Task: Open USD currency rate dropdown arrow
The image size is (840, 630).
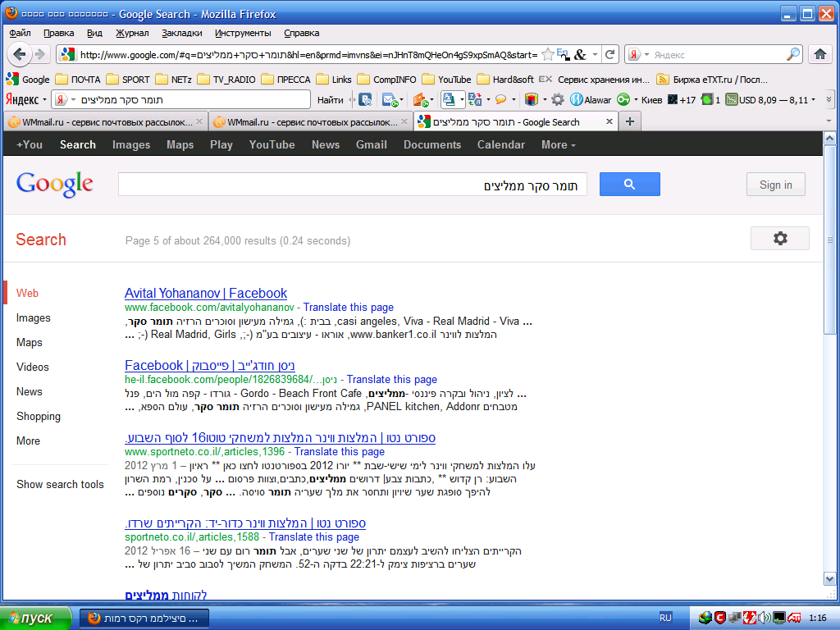Action: (813, 99)
